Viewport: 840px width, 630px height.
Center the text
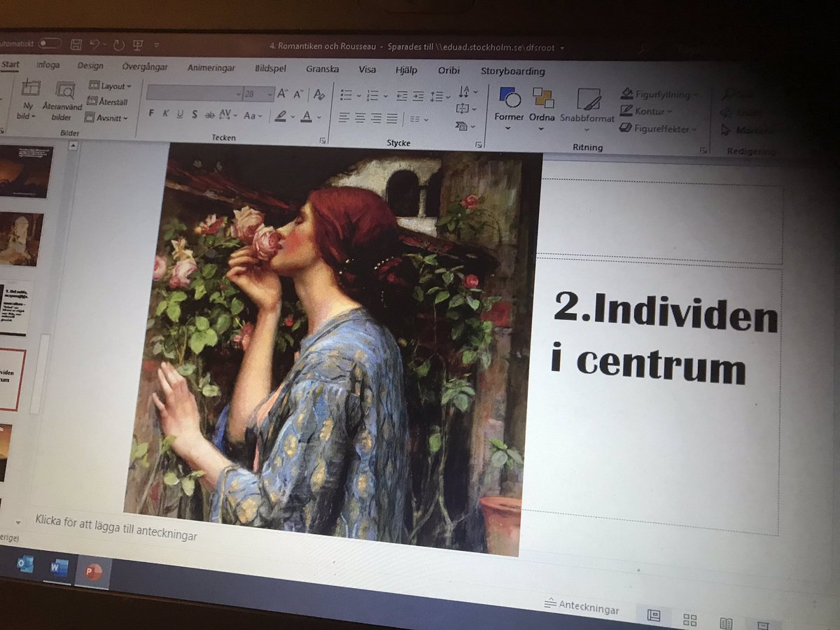click(360, 118)
